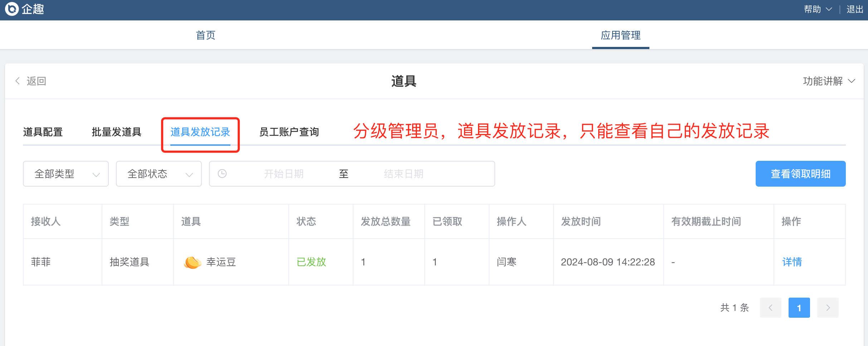This screenshot has width=868, height=346.
Task: Switch to the 批量发道具 tab
Action: pos(117,132)
